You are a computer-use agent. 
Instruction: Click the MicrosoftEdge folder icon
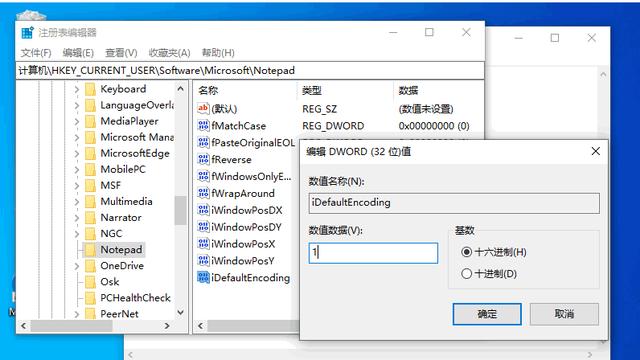(90, 153)
